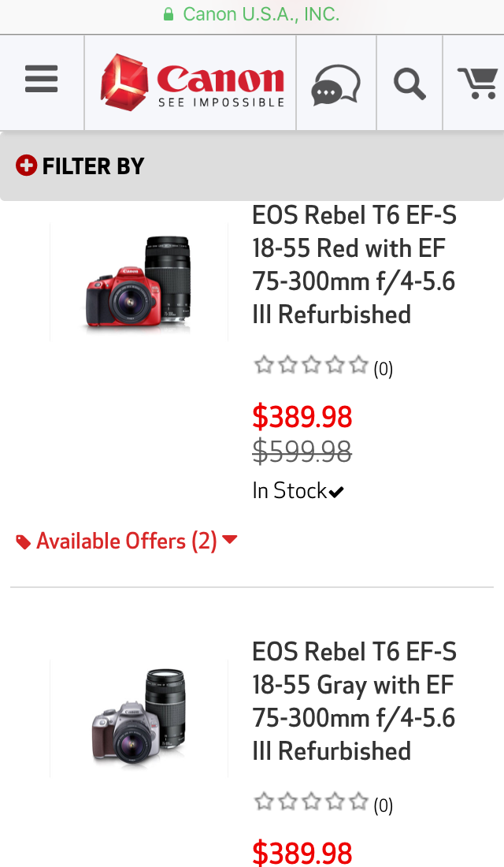Expand the Available Offers (2) dropdown

pos(126,541)
